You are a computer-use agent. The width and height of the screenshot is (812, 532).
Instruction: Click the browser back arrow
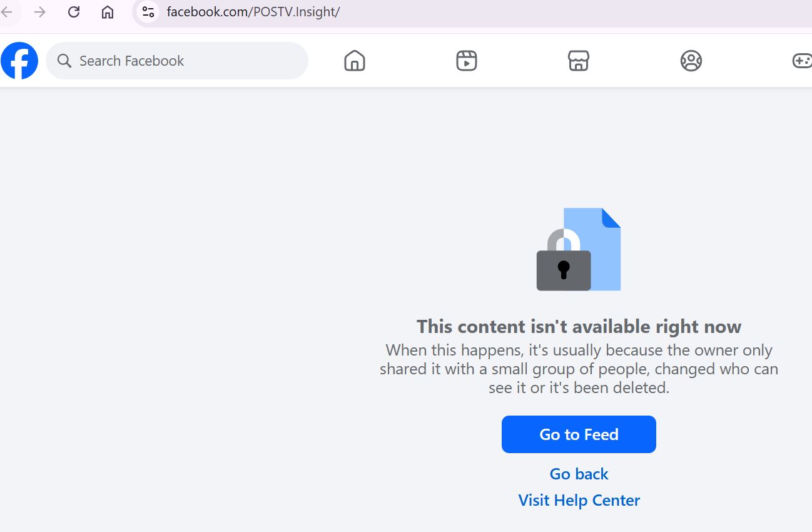tap(7, 12)
